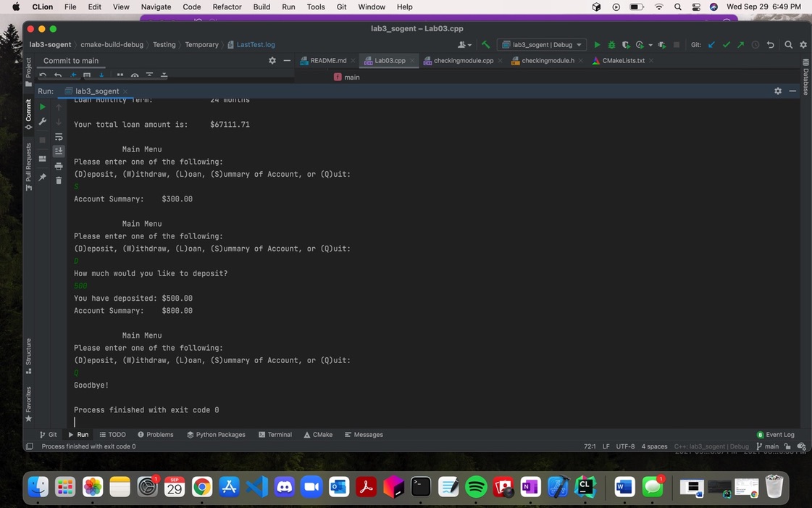Open Database tool window on right edge
812x508 pixels.
click(x=805, y=77)
